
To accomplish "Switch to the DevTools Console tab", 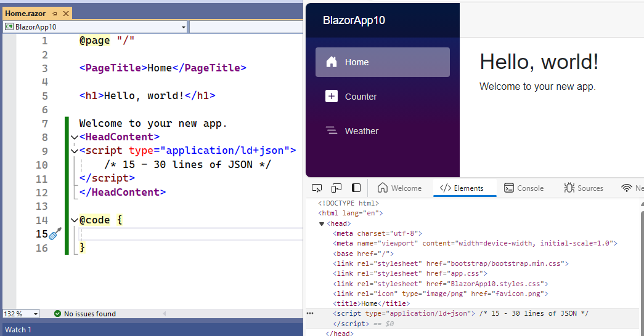I will (524, 188).
